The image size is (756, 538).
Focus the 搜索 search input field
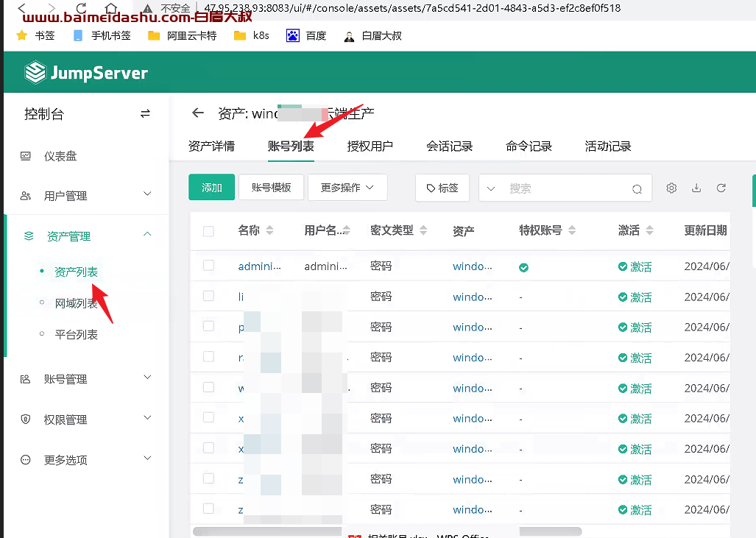pyautogui.click(x=567, y=188)
